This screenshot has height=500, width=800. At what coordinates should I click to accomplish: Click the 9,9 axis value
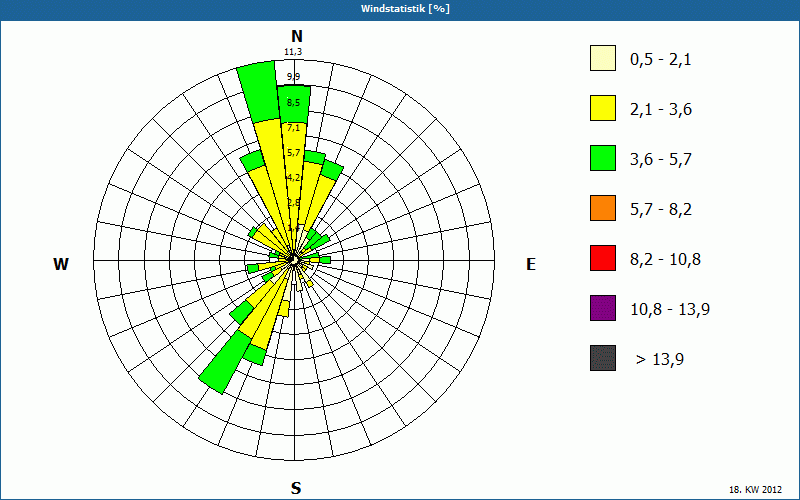click(293, 77)
